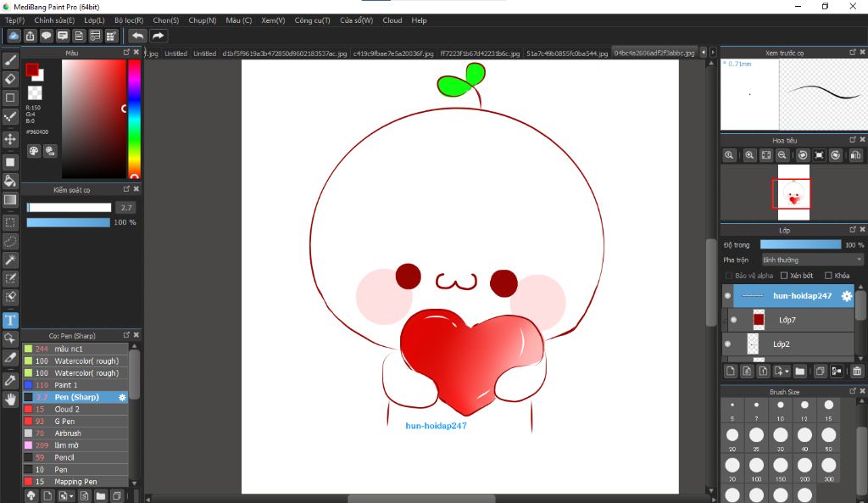Open settings gear for Pen (Sharp) brush
This screenshot has width=868, height=503.
pos(122,397)
